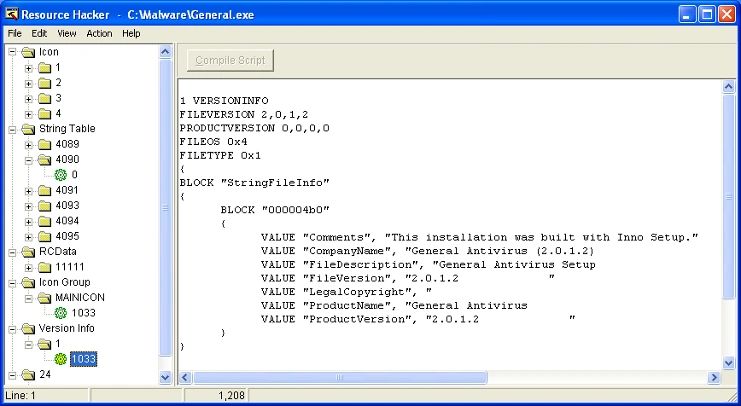Select the 4093 folder icon
This screenshot has height=406, width=741.
pyautogui.click(x=44, y=206)
